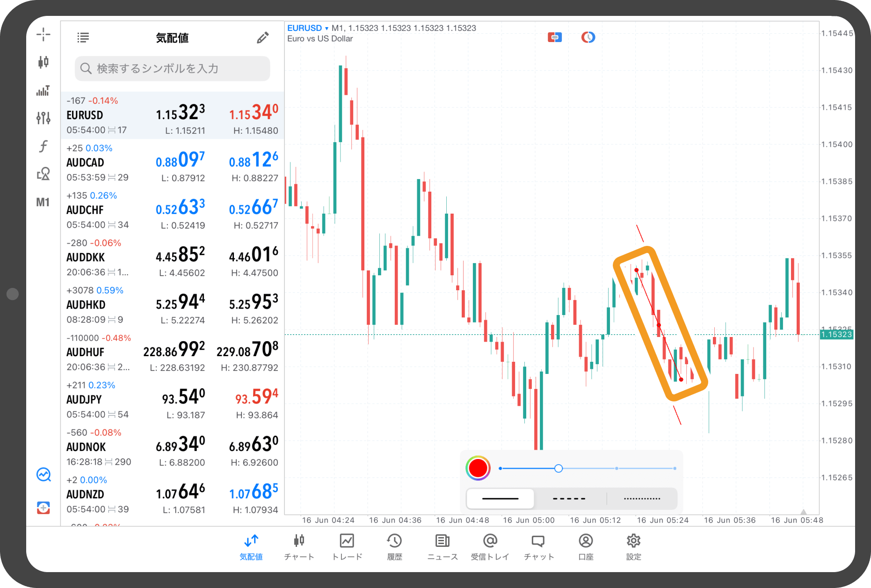The height and width of the screenshot is (588, 871).
Task: Select the AUDNZD quote row
Action: pyautogui.click(x=172, y=495)
